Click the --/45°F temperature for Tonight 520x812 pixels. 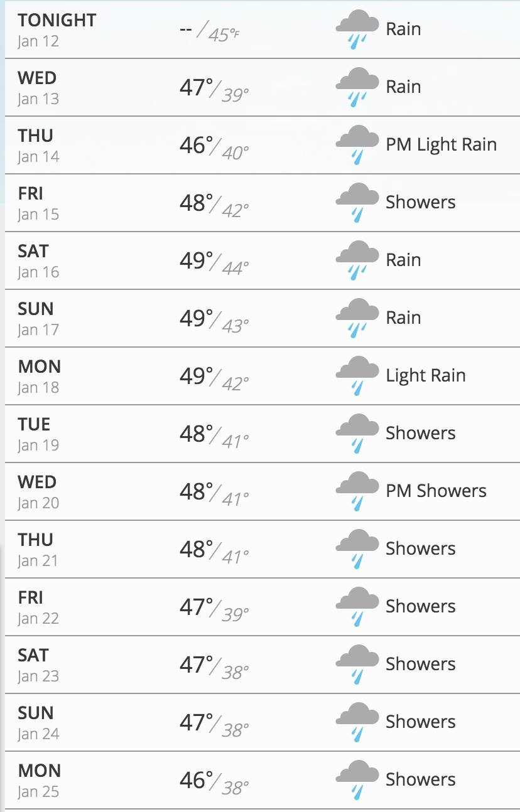click(209, 31)
